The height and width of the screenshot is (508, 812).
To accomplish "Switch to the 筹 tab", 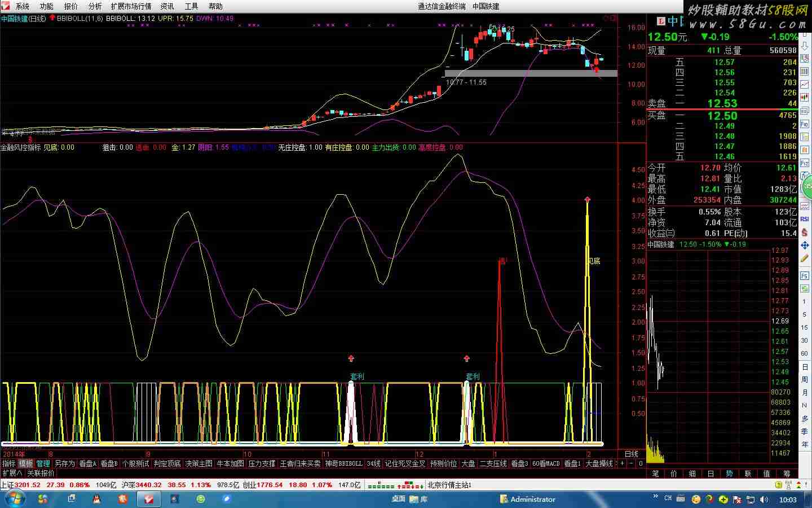I will (x=787, y=474).
